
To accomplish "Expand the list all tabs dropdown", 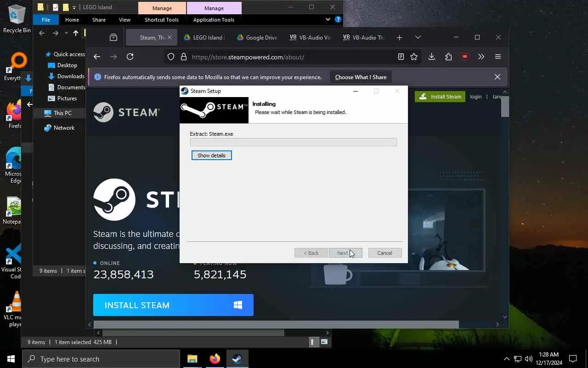I will 418,38.
